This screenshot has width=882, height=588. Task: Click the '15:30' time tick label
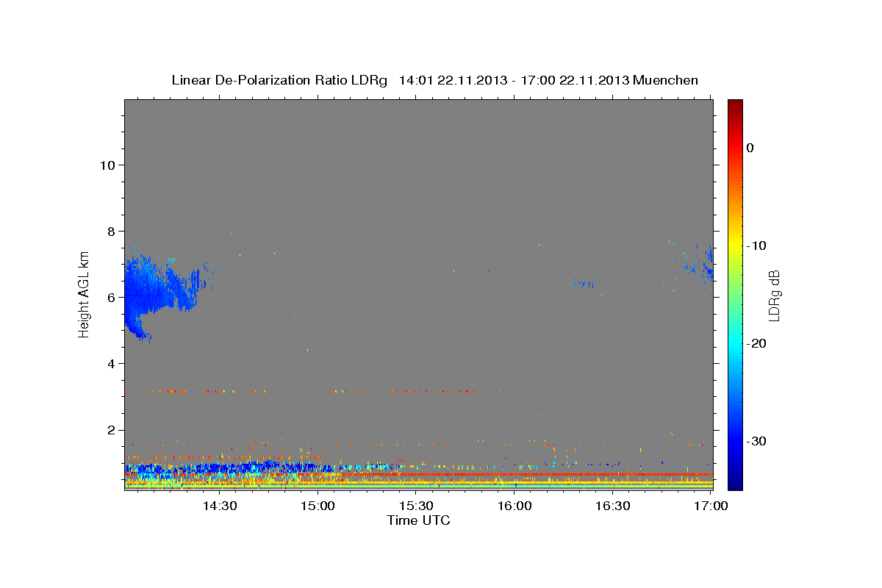[416, 506]
